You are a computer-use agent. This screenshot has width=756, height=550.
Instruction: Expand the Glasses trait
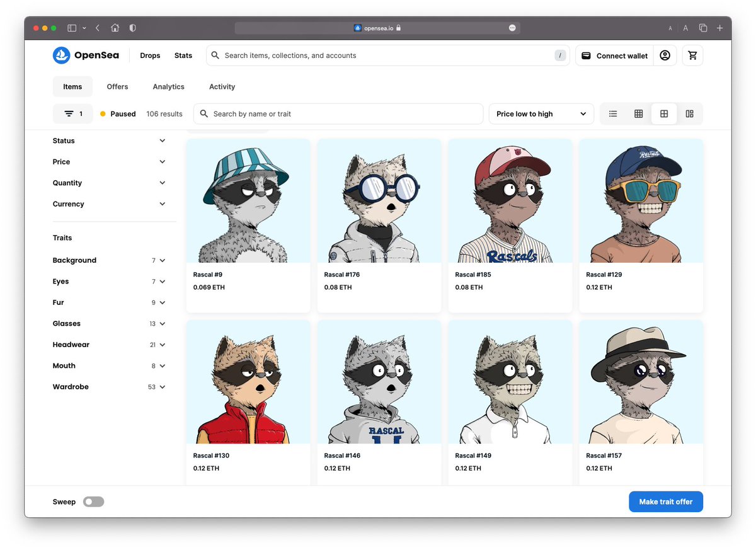[x=110, y=324]
